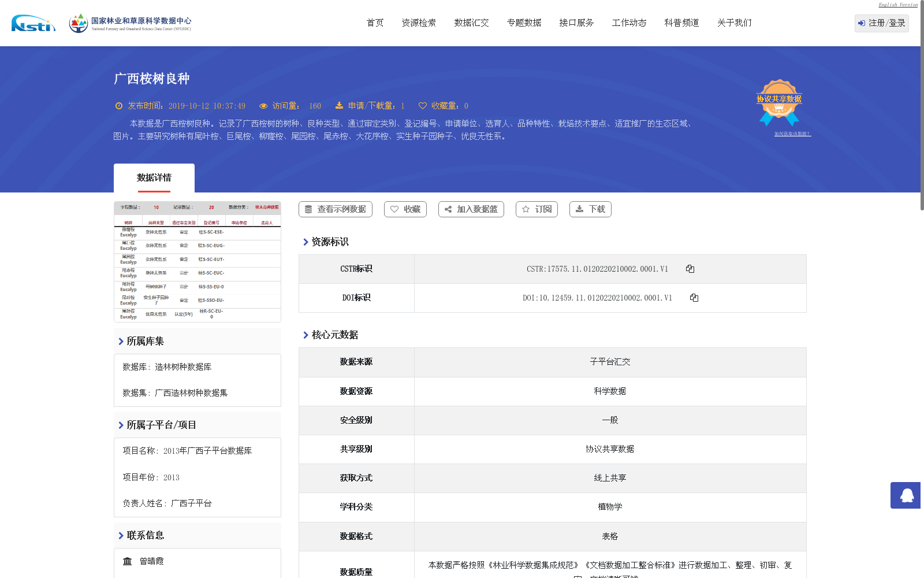Screen dimensions: 924x578
Task: Click the 广西桉树良种 page title
Action: 151,79
